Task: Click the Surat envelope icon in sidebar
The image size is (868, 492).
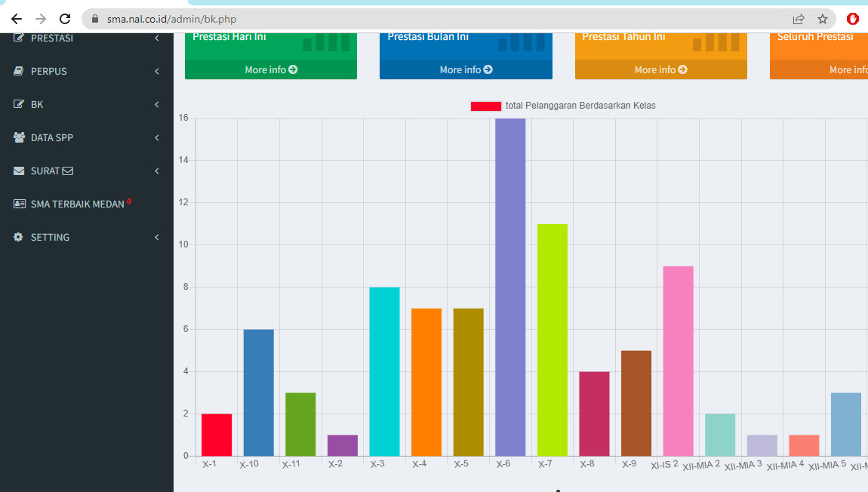Action: (x=19, y=171)
